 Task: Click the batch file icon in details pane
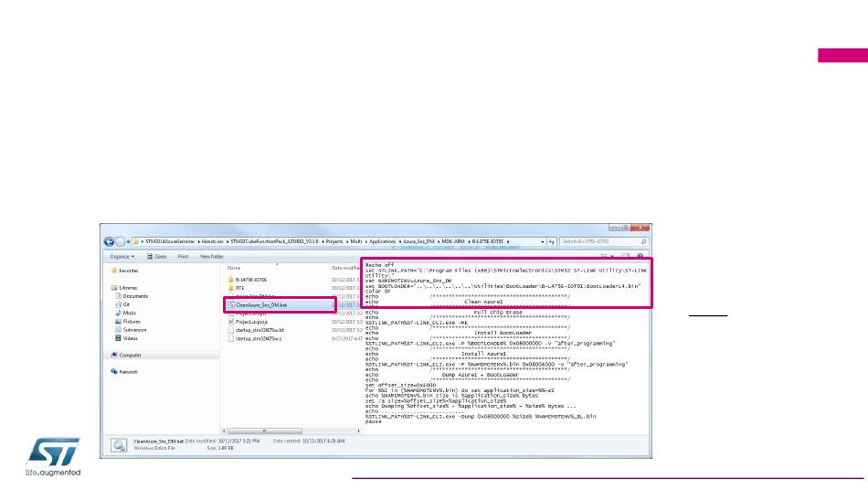coord(119,445)
